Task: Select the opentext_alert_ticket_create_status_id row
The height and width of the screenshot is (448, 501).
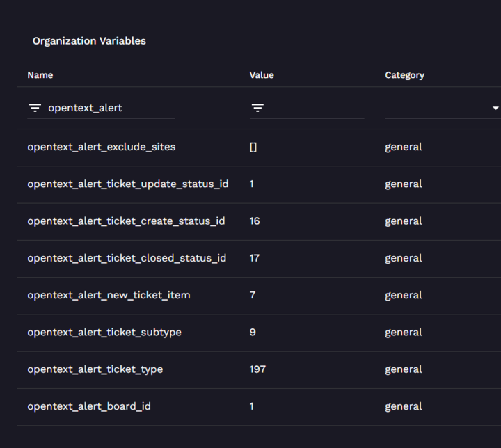Action: coord(126,221)
